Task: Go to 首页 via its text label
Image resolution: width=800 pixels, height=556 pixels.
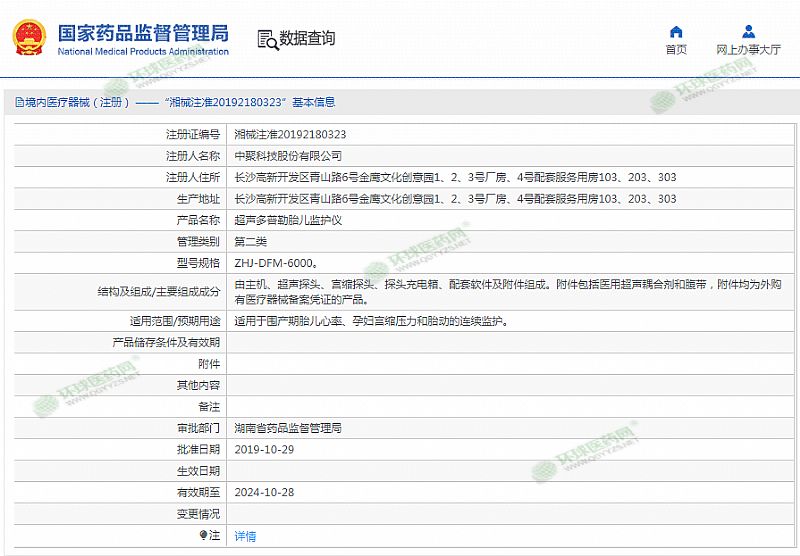Action: click(676, 50)
